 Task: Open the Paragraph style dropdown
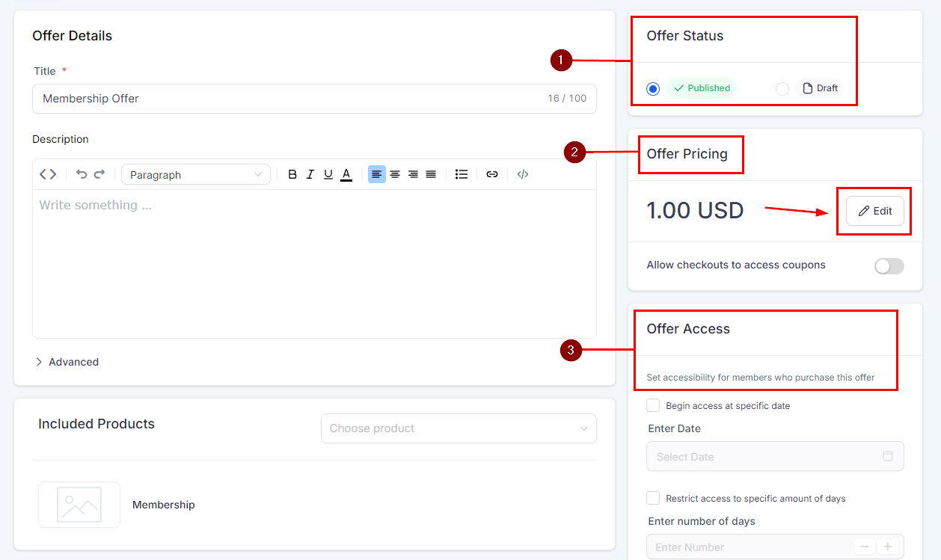point(195,174)
